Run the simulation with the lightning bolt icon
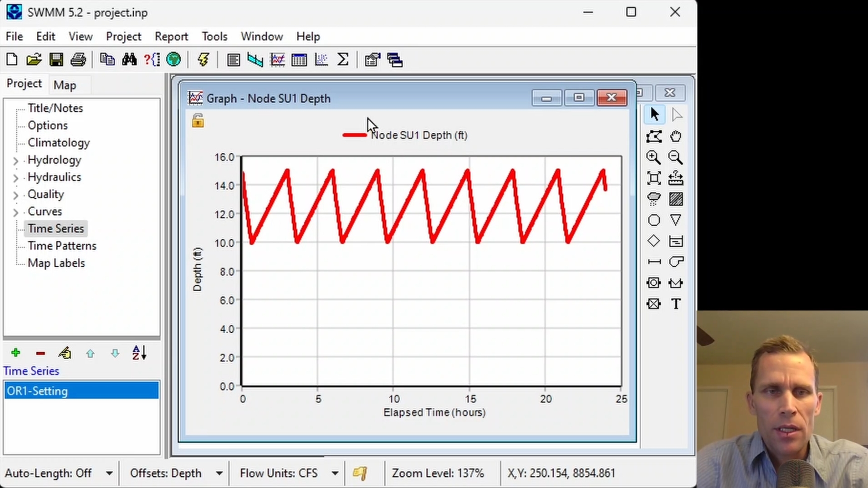The height and width of the screenshot is (488, 868). tap(203, 60)
